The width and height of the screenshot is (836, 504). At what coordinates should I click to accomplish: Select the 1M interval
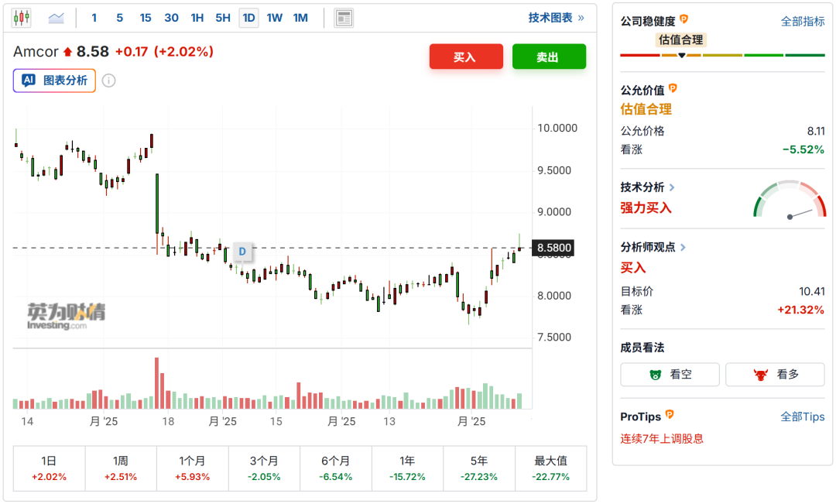[300, 18]
